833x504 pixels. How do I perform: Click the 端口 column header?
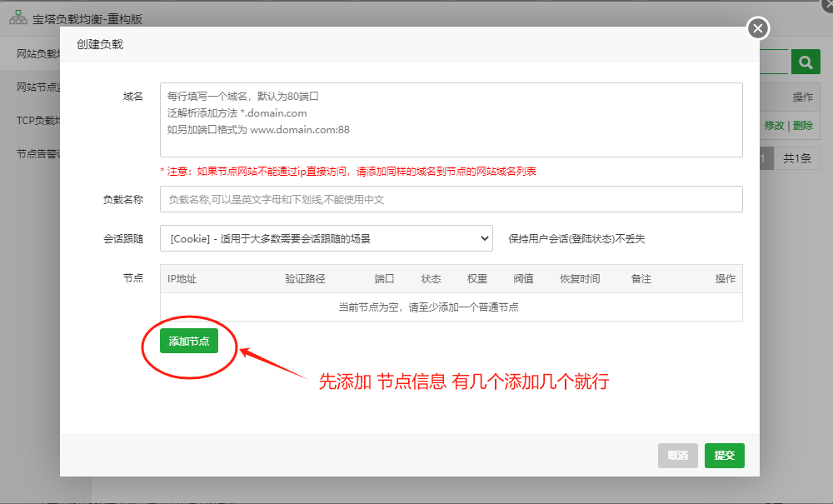coord(384,279)
